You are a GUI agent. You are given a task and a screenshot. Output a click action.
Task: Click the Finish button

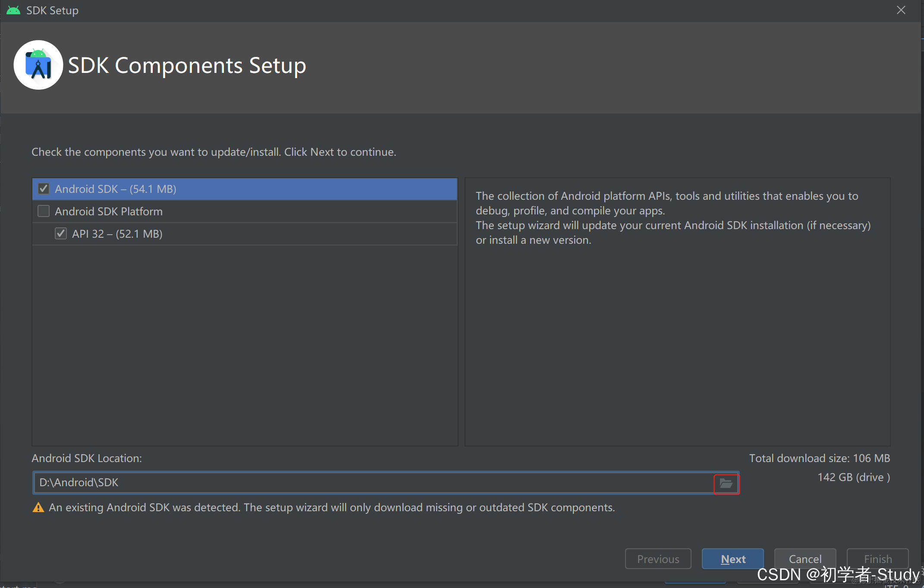coord(877,558)
